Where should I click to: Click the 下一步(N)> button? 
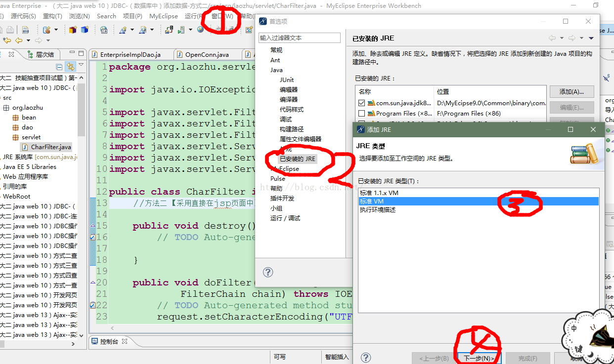click(479, 358)
